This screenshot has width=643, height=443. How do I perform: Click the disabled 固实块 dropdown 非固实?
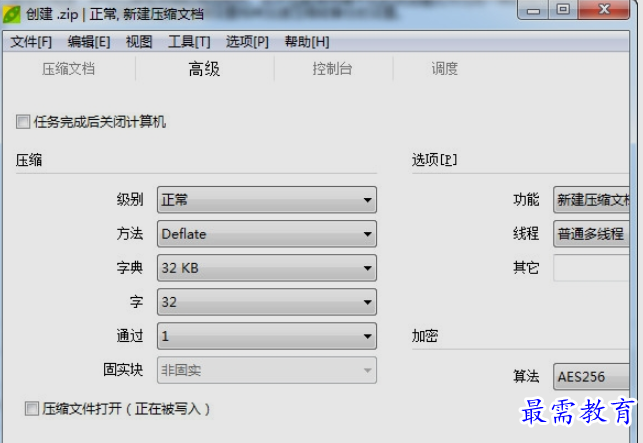click(x=267, y=370)
